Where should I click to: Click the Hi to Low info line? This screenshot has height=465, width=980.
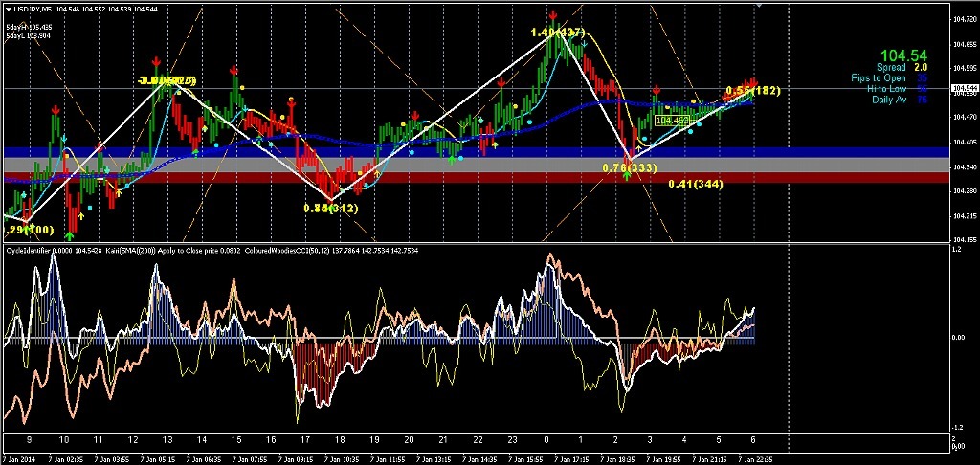pyautogui.click(x=900, y=89)
